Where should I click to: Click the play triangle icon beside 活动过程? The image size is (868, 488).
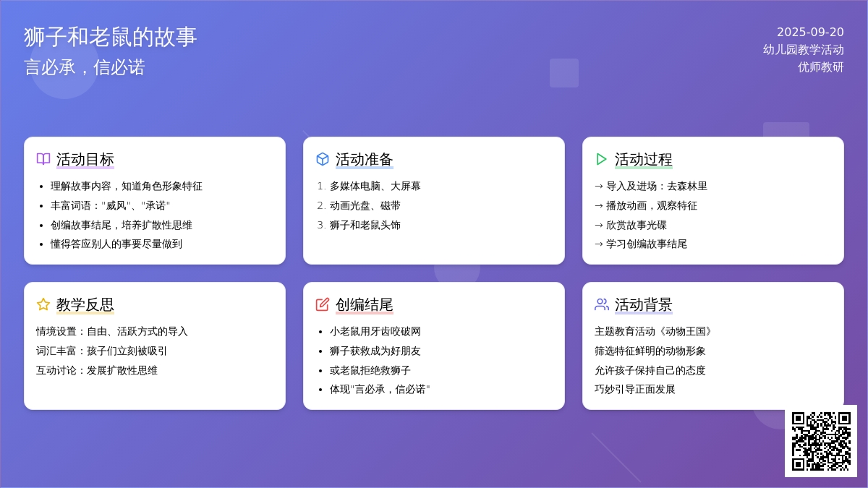click(x=601, y=159)
